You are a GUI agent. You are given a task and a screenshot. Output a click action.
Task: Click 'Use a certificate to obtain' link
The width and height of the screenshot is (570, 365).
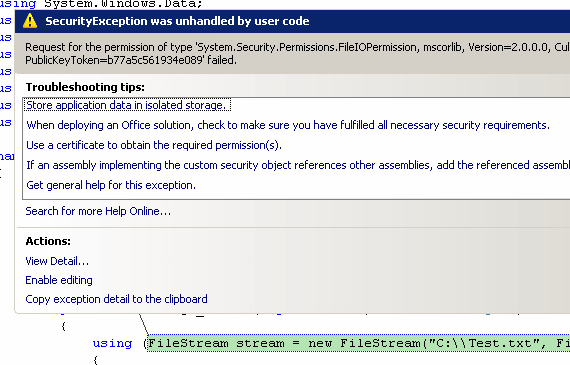tap(154, 145)
